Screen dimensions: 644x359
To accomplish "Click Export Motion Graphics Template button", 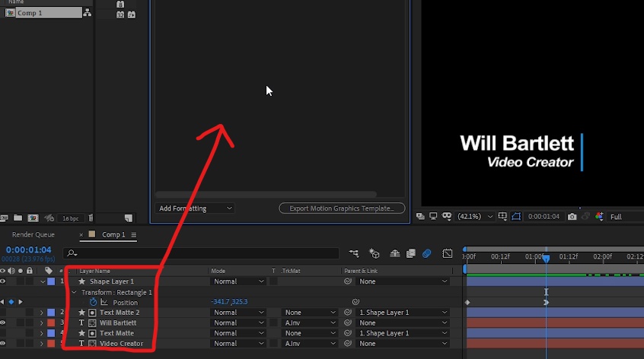I will click(342, 208).
